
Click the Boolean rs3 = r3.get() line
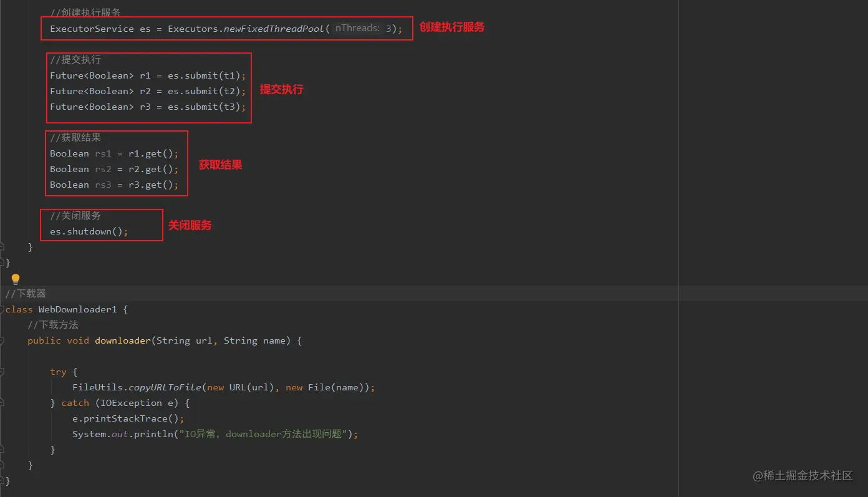pyautogui.click(x=114, y=185)
